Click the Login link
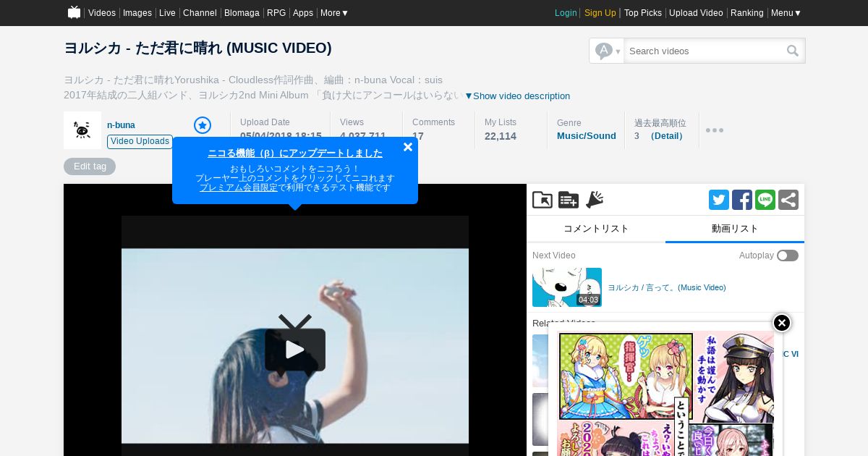This screenshot has height=456, width=868. 566,13
